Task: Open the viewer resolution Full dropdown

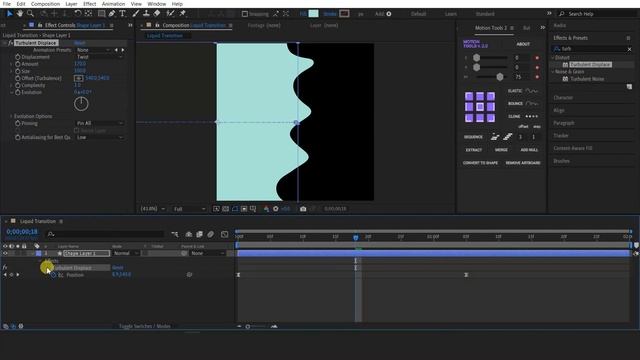Action: 189,209
